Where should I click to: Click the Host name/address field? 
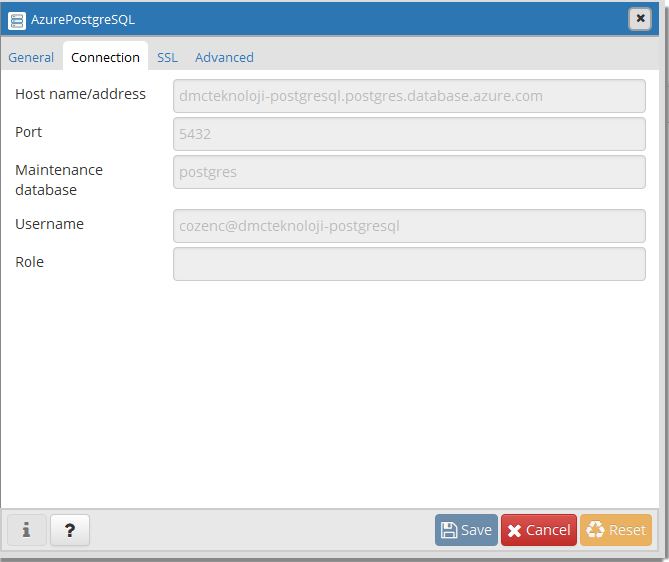click(x=409, y=96)
